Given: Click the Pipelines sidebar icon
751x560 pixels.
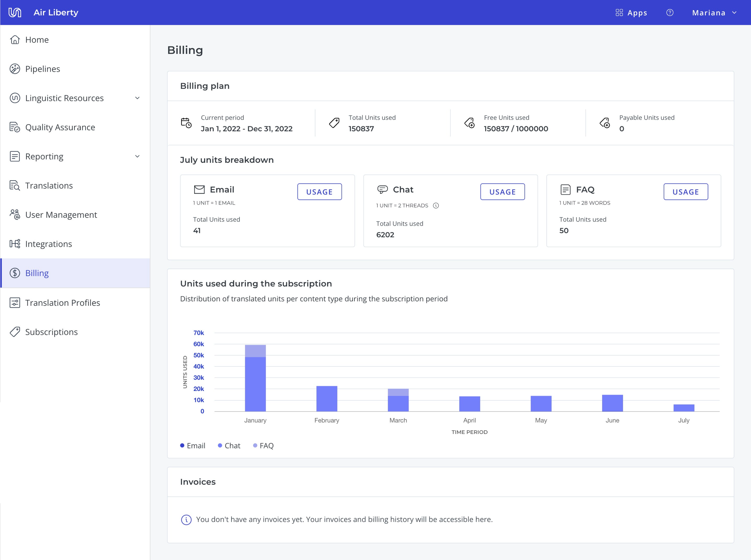Looking at the screenshot, I should [15, 69].
